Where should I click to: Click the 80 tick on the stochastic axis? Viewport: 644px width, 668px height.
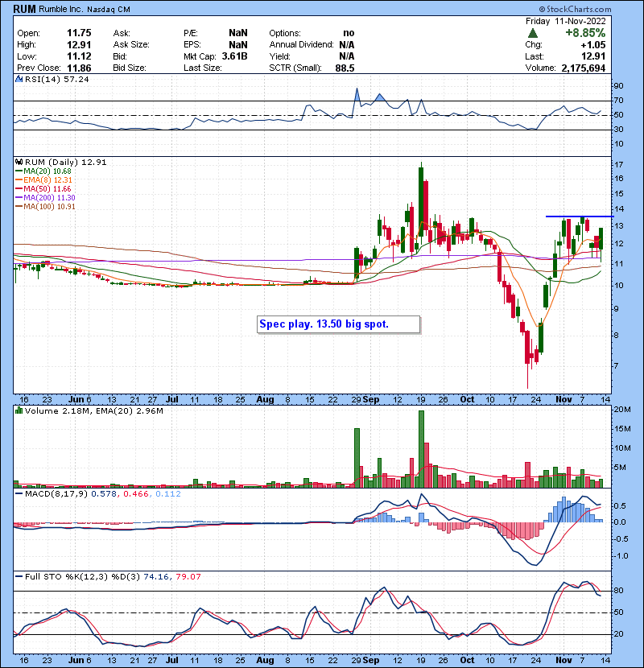pyautogui.click(x=618, y=591)
